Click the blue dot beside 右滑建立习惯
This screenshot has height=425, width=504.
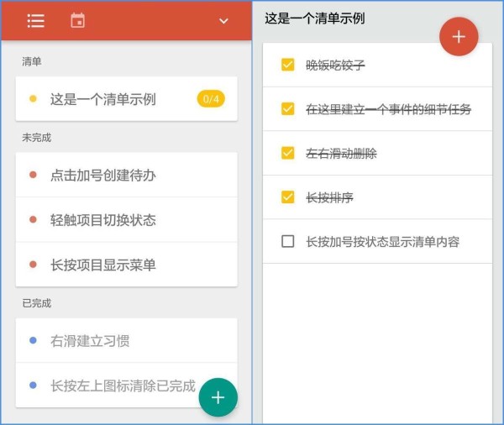[x=33, y=340]
